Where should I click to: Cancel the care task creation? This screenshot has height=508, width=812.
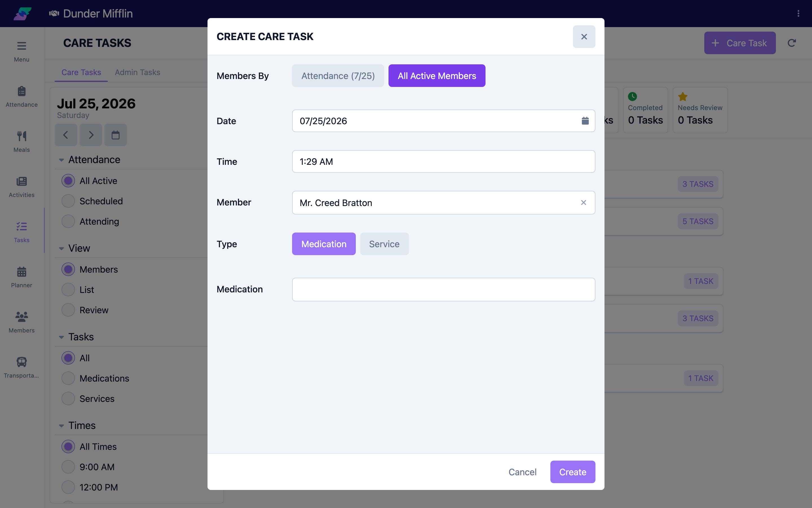pyautogui.click(x=522, y=472)
